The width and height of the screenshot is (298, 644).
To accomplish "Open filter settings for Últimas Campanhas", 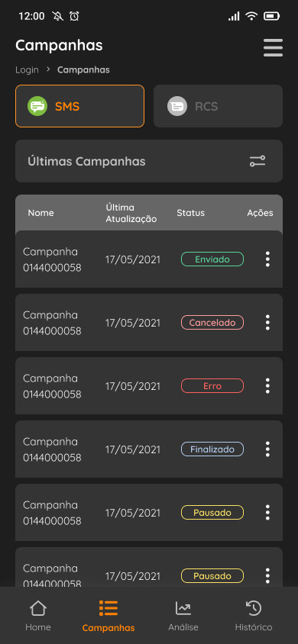I will pos(258,161).
